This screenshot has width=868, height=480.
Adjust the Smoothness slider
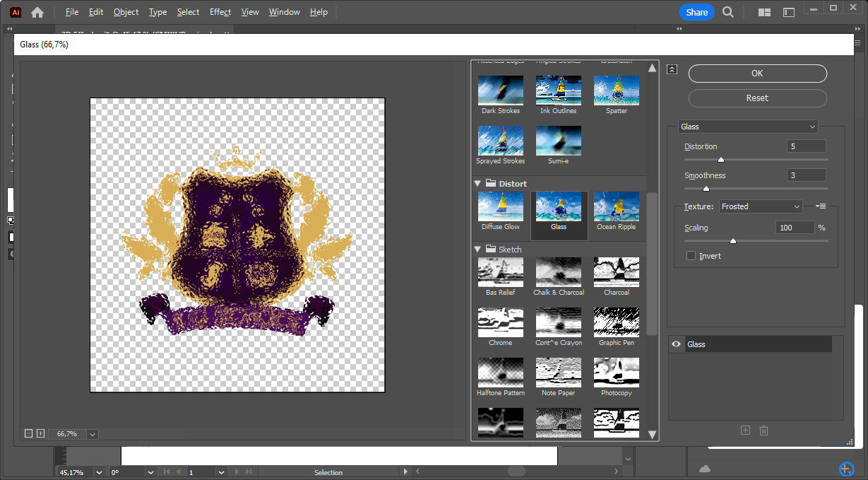(x=706, y=188)
